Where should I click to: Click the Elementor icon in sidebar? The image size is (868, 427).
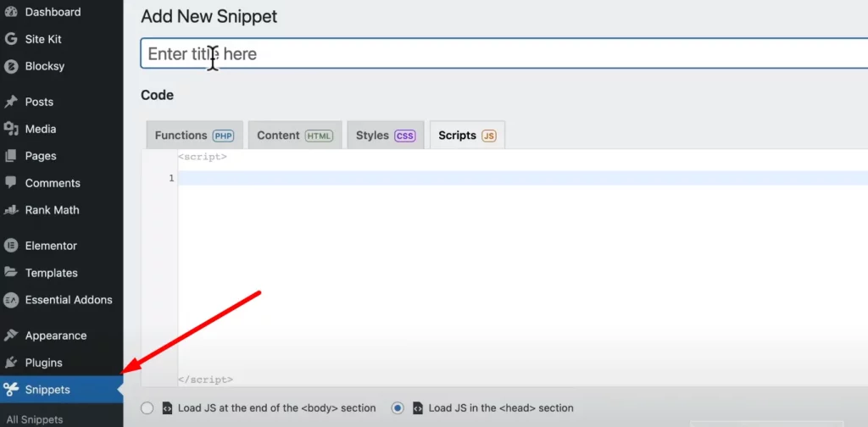click(11, 246)
